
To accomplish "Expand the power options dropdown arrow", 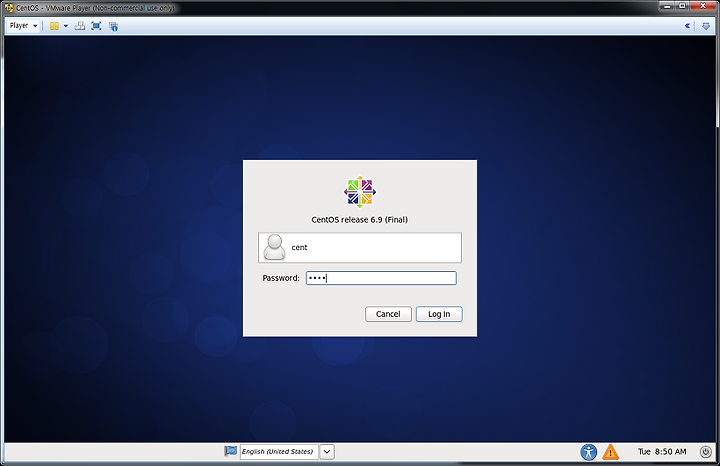I will point(66,26).
